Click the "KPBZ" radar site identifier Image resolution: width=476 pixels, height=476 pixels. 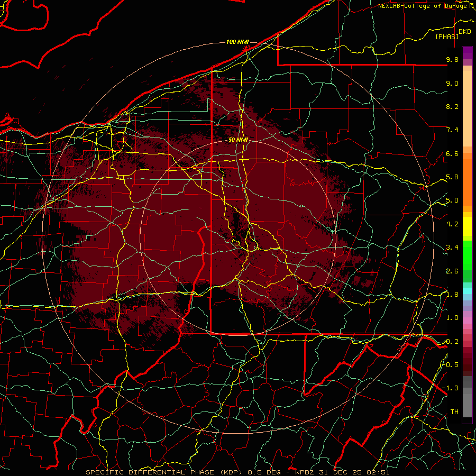pyautogui.click(x=305, y=472)
